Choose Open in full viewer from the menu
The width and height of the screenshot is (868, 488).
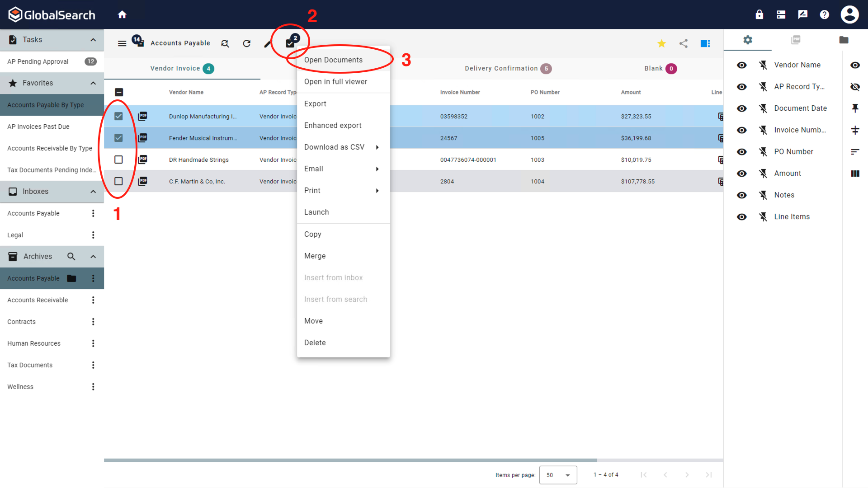(335, 81)
